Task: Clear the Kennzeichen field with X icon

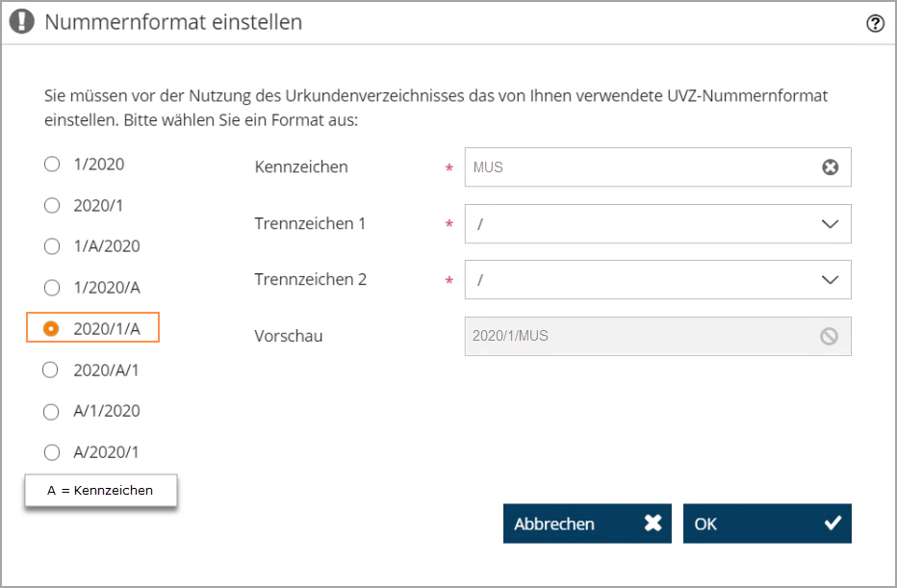Action: pos(830,167)
